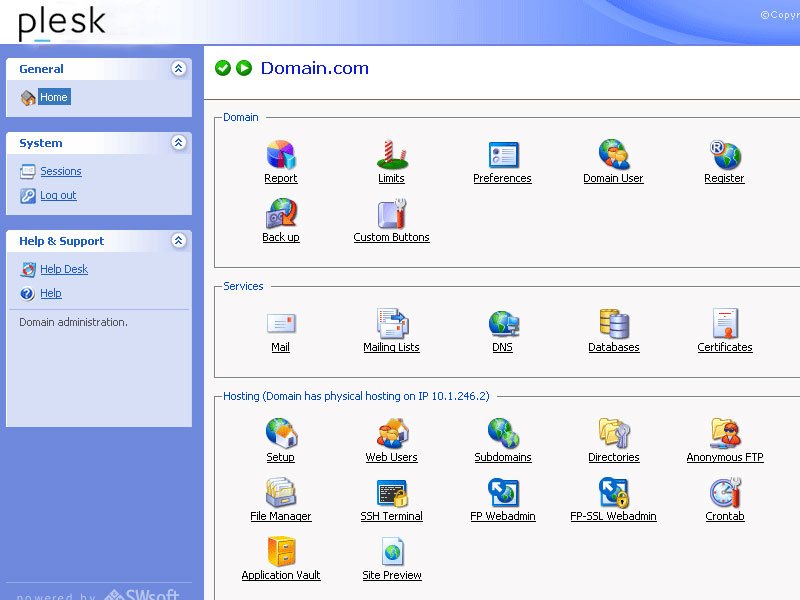
Task: Collapse the System panel
Action: pyautogui.click(x=179, y=142)
